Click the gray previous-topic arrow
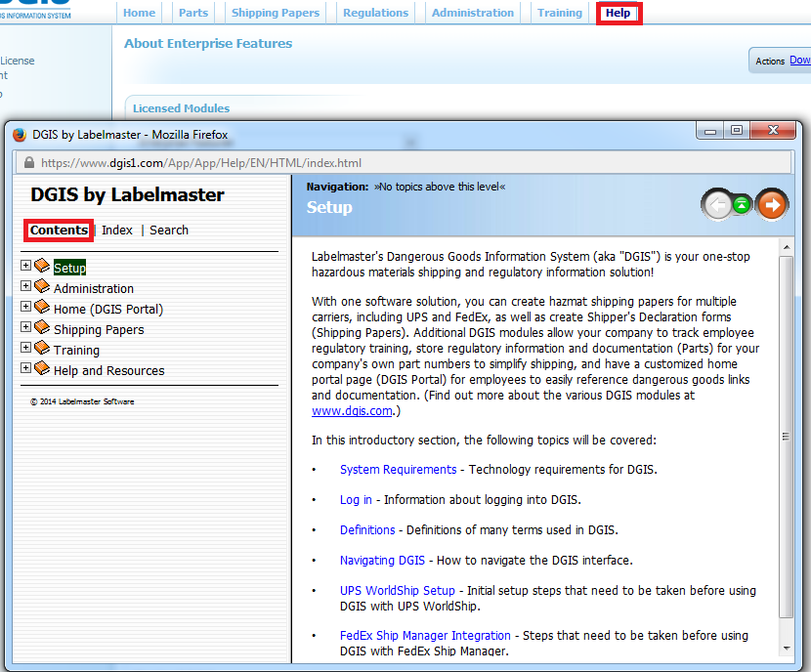The height and width of the screenshot is (672, 811). click(717, 204)
